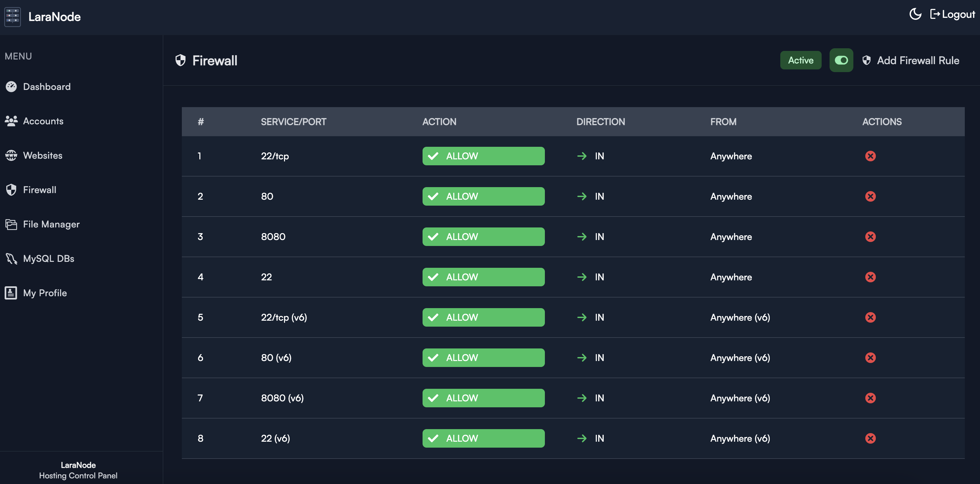Viewport: 980px width, 484px height.
Task: Remove the 22/tcp (v6) firewall rule
Action: click(x=870, y=317)
